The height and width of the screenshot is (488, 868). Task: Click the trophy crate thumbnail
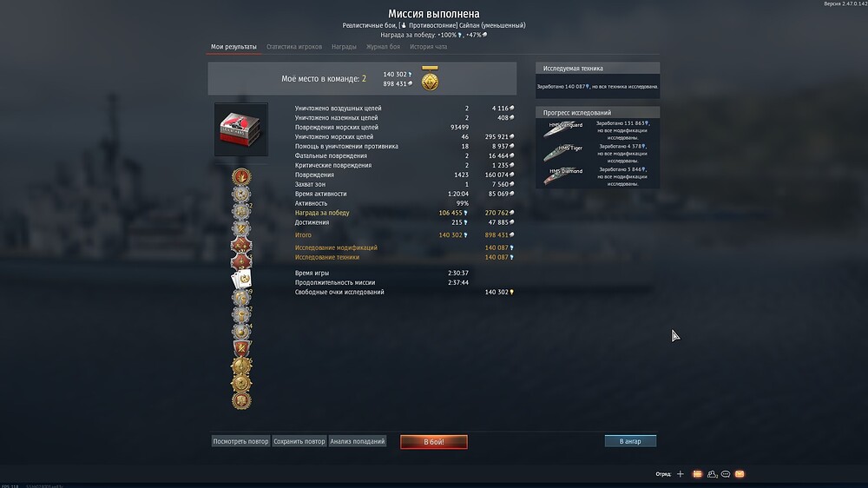coord(241,129)
